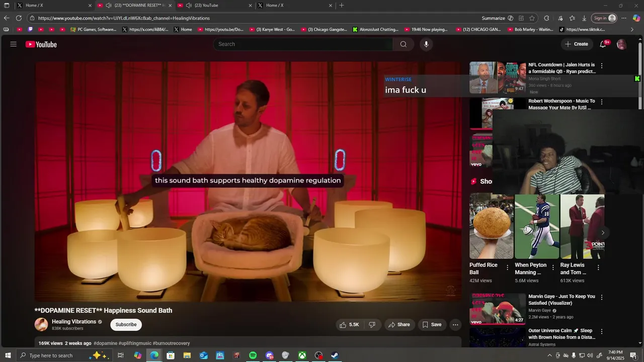Open the browser tab actions menu
The width and height of the screenshot is (644, 362).
click(7, 6)
